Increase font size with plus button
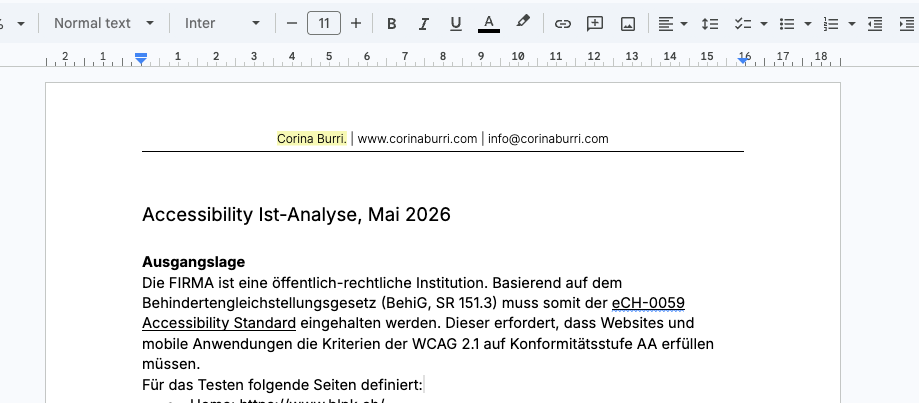This screenshot has height=403, width=919. (356, 23)
